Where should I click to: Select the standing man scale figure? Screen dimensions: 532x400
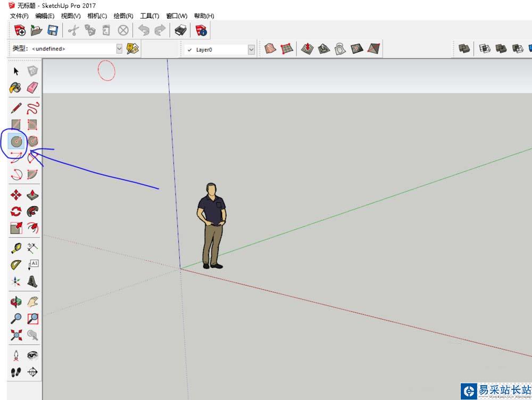[x=212, y=226]
